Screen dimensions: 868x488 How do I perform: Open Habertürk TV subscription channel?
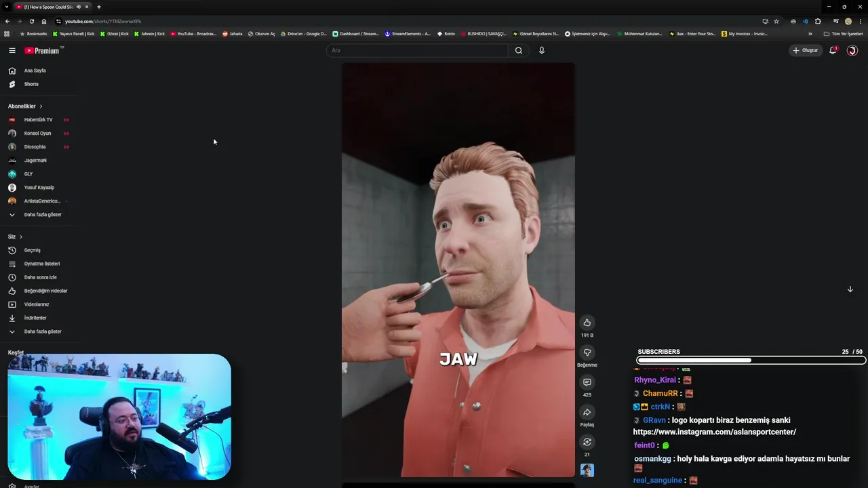pyautogui.click(x=38, y=120)
